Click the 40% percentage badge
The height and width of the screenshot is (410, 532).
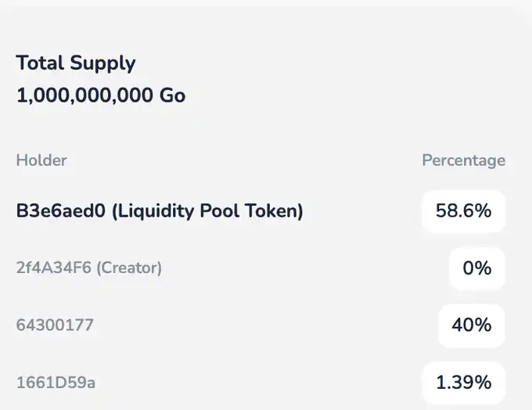(471, 325)
